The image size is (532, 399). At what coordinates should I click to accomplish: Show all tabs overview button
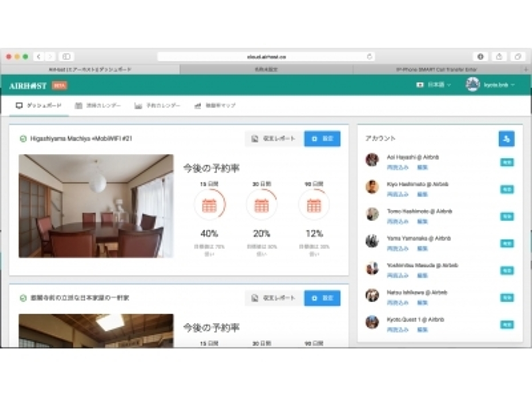(x=517, y=57)
